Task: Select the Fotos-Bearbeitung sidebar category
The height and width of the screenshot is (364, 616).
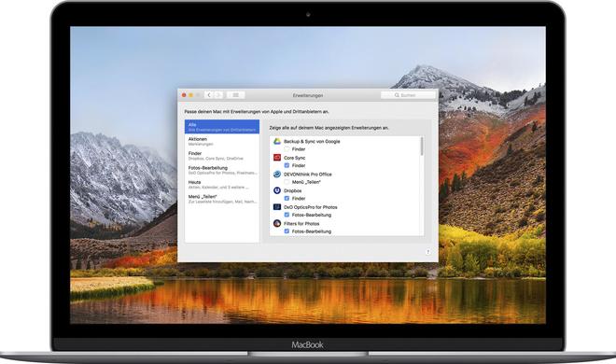Action: [222, 170]
